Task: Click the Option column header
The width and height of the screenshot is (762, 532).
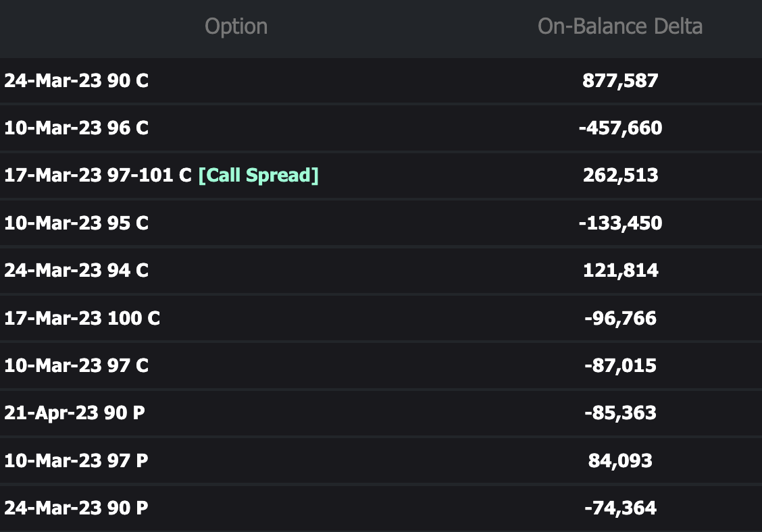Action: click(x=236, y=27)
